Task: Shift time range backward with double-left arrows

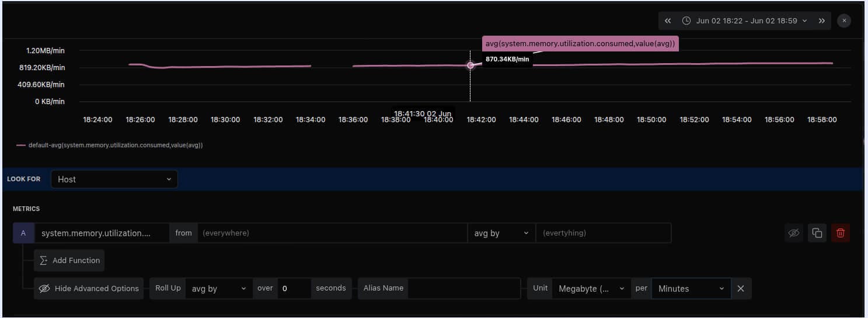Action: (668, 20)
